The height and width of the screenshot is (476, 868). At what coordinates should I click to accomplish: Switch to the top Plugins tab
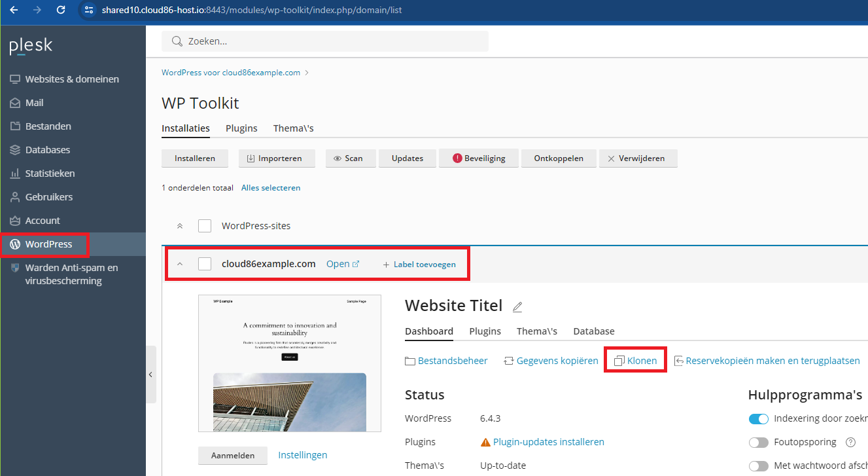coord(241,128)
